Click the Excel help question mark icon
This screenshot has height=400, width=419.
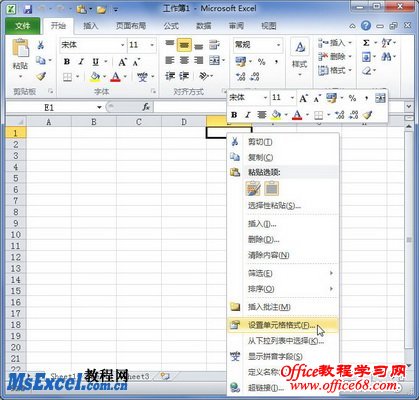coord(366,26)
